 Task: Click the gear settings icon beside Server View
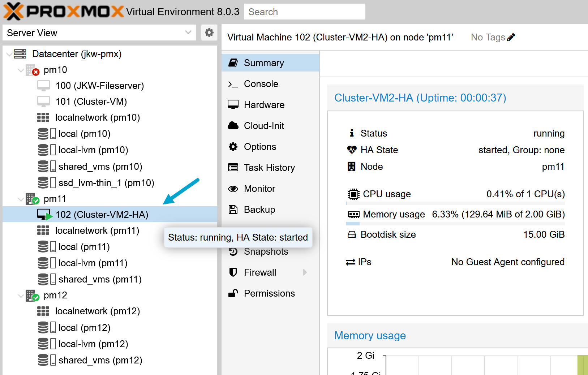[x=209, y=33]
